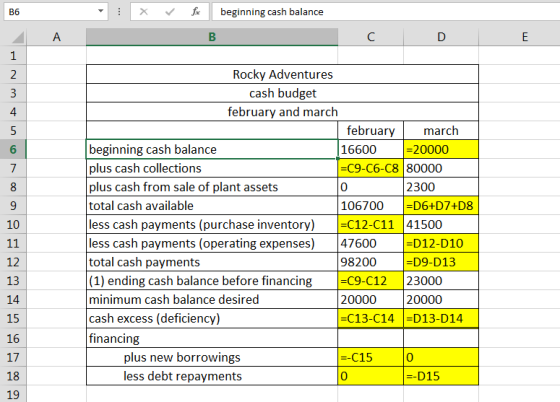Select column D header

(x=441, y=37)
